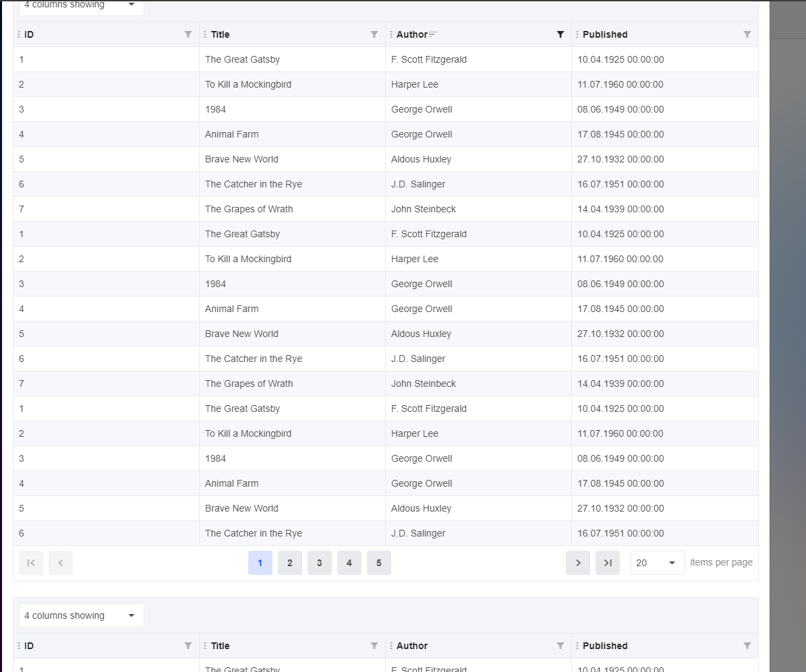Click first '10.04.1925 00:00:00' date cell
Image resolution: width=806 pixels, height=672 pixels.
664,59
